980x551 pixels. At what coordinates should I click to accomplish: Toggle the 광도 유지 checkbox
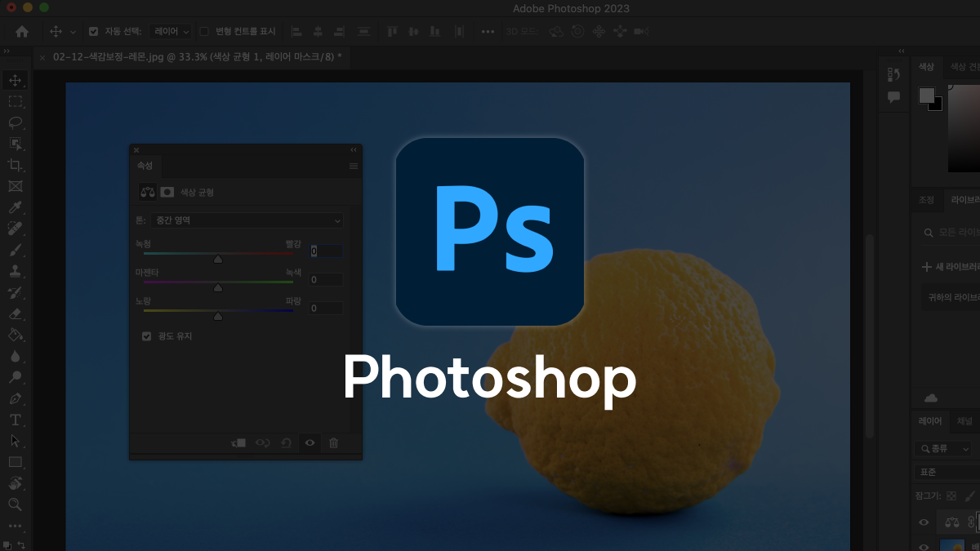click(147, 335)
